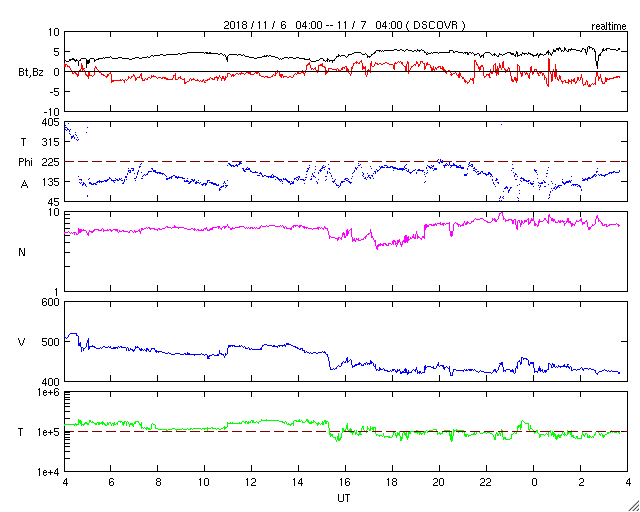The height and width of the screenshot is (512, 640).
Task: Click the "16" hour tick label on the UT axis
Action: click(x=345, y=482)
